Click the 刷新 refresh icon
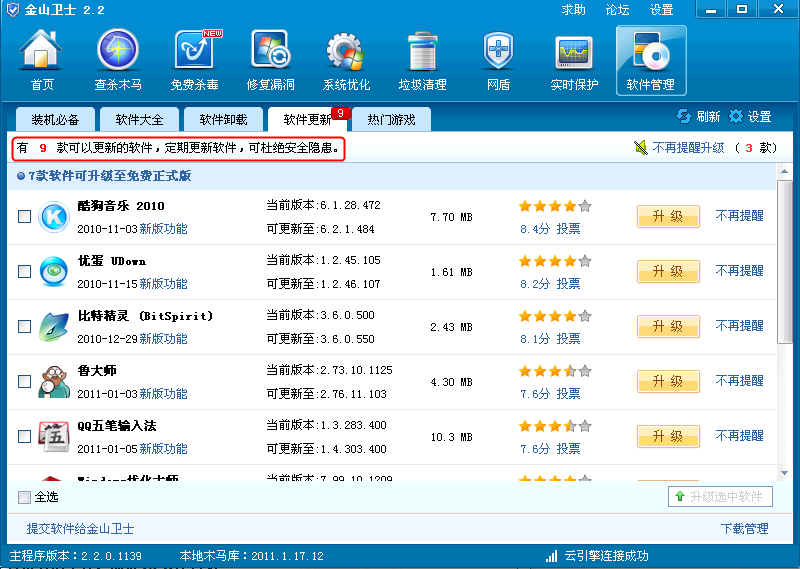Screen dimensions: 800x569 pyautogui.click(x=684, y=117)
